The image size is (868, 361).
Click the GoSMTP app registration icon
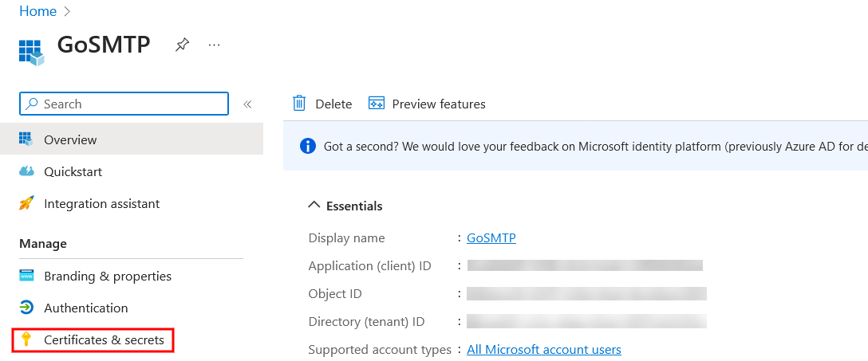tap(31, 53)
